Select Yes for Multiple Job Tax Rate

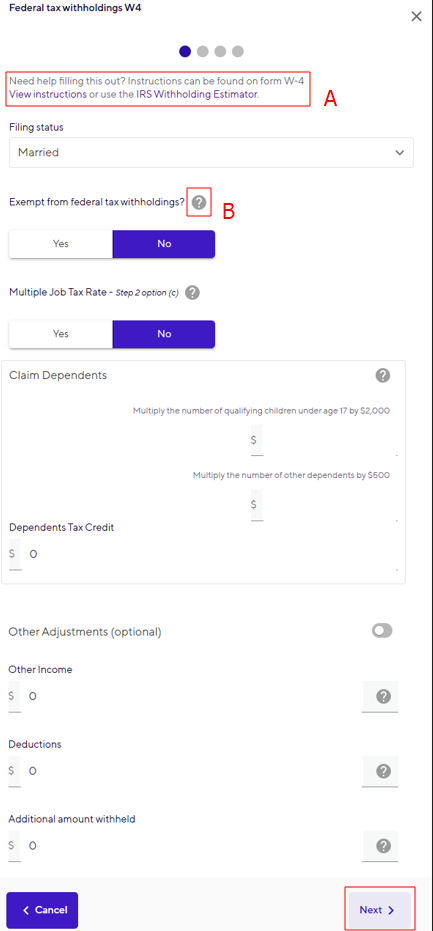61,334
